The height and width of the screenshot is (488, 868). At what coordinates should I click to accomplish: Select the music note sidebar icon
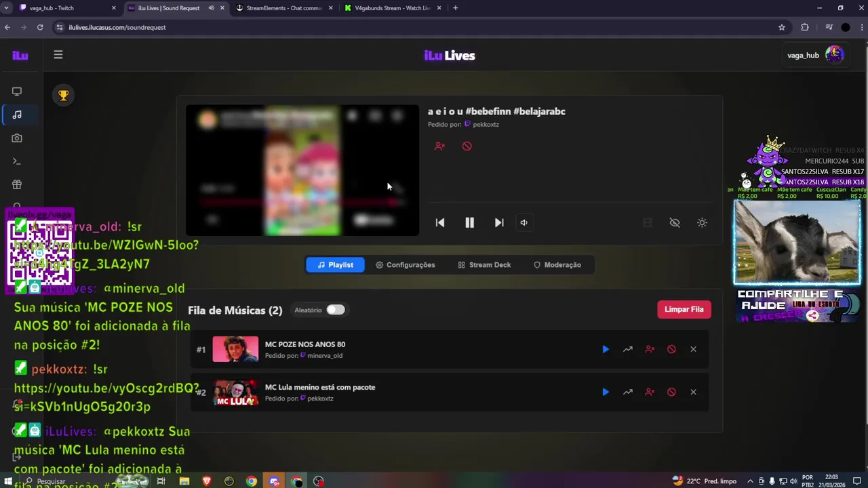(17, 115)
